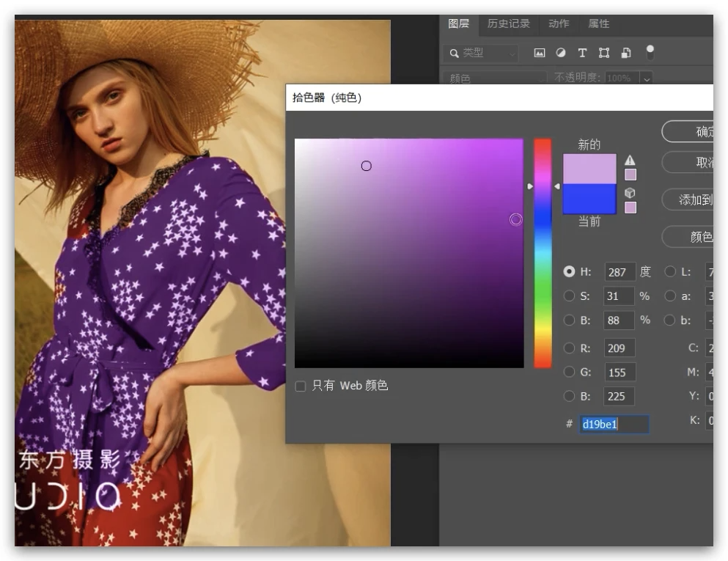
Task: Click the type layer filter icon
Action: pyautogui.click(x=582, y=53)
